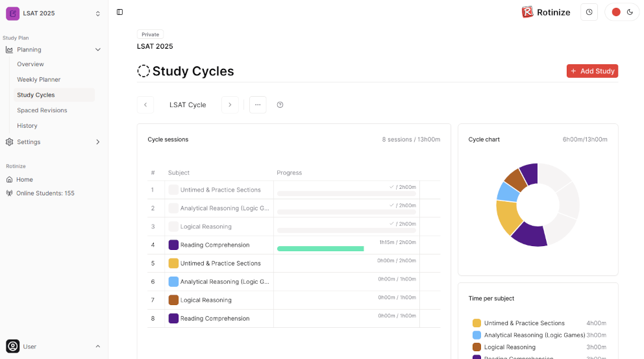Image resolution: width=644 pixels, height=359 pixels.
Task: Click Online Students: 155 link
Action: click(x=45, y=193)
